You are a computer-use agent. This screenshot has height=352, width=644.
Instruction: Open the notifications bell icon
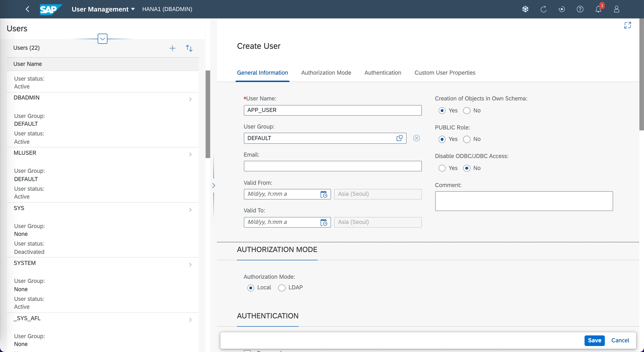pyautogui.click(x=598, y=9)
